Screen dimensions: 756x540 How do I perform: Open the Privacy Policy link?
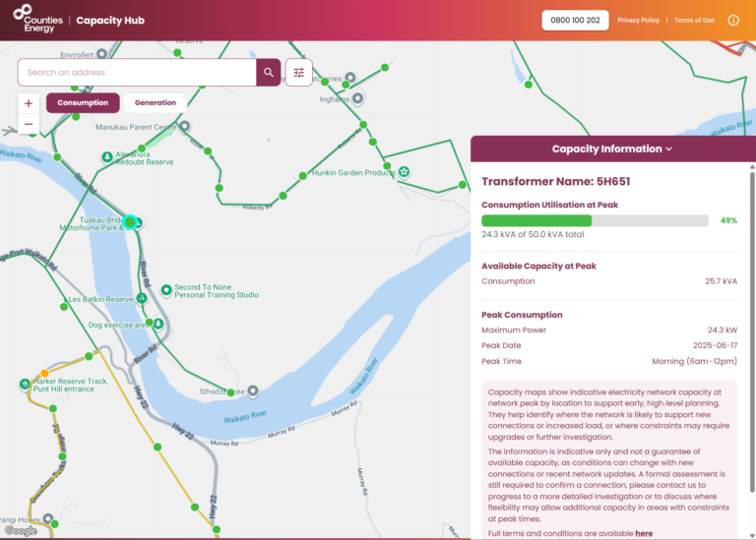point(638,21)
